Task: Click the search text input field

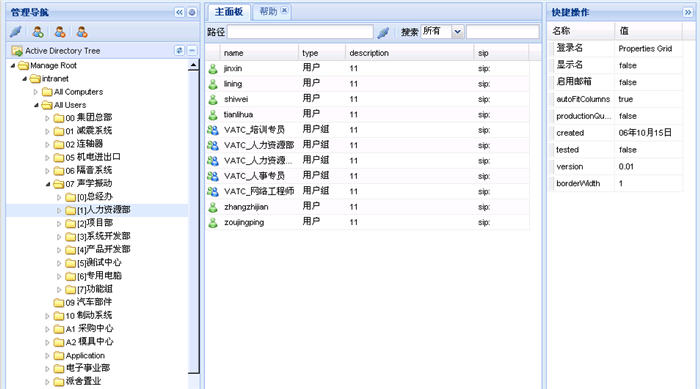Action: [x=503, y=32]
